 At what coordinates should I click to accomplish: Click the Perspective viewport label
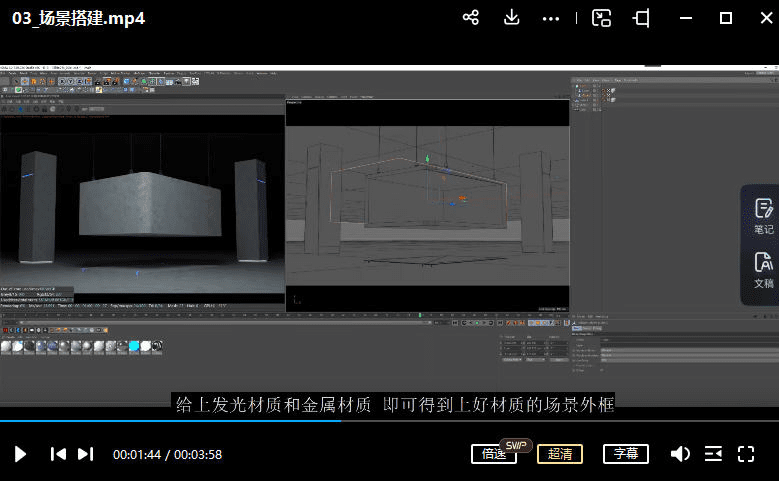(x=294, y=102)
